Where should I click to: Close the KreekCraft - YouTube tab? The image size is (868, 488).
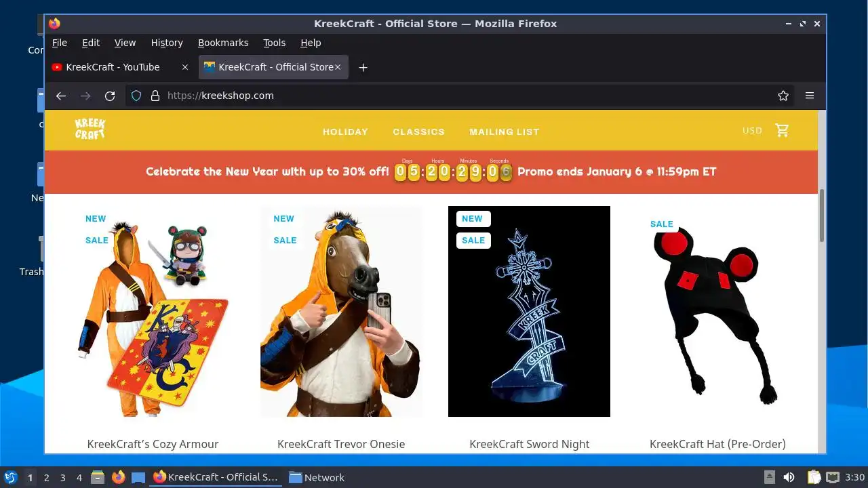(185, 67)
